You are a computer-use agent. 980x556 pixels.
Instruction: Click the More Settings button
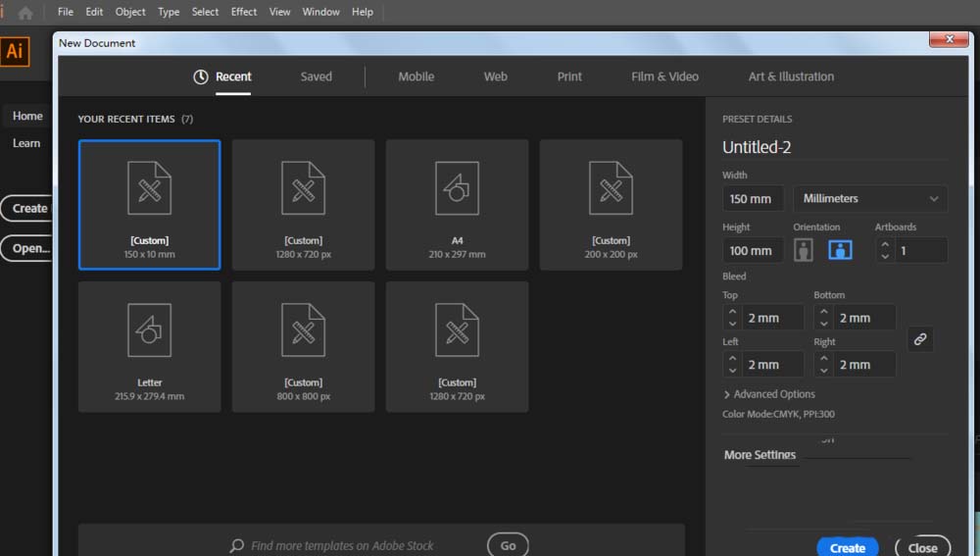click(760, 455)
